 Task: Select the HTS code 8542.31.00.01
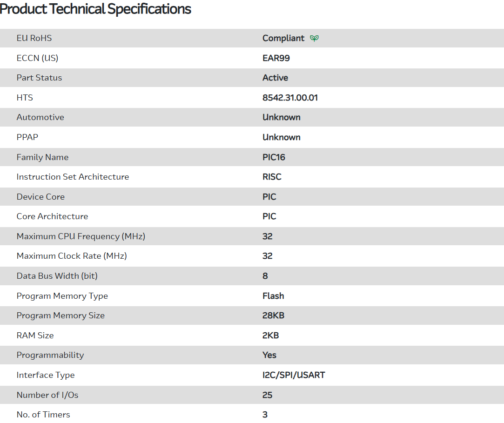(x=290, y=98)
